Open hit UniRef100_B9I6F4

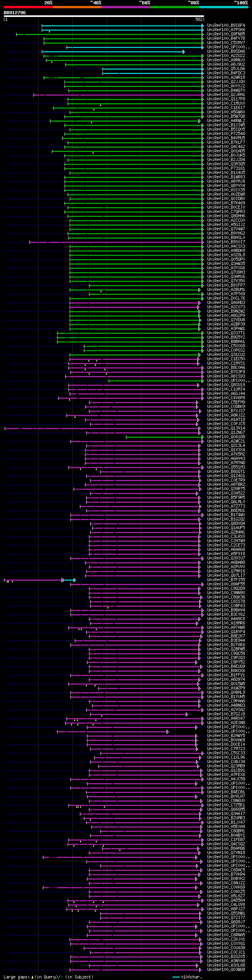tap(226, 26)
